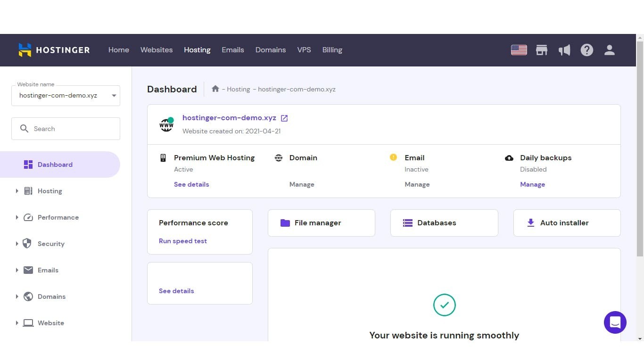Click the page vertical scrollbar
This screenshot has width=644, height=362.
pos(640,148)
